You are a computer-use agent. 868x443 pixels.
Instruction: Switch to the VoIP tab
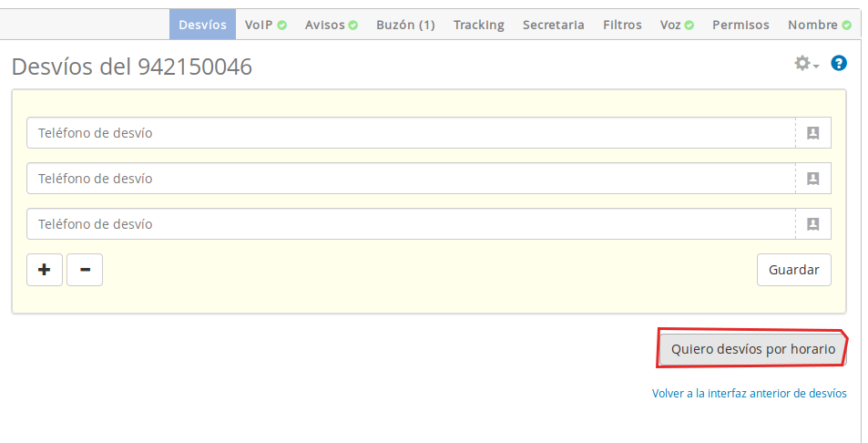click(x=265, y=25)
